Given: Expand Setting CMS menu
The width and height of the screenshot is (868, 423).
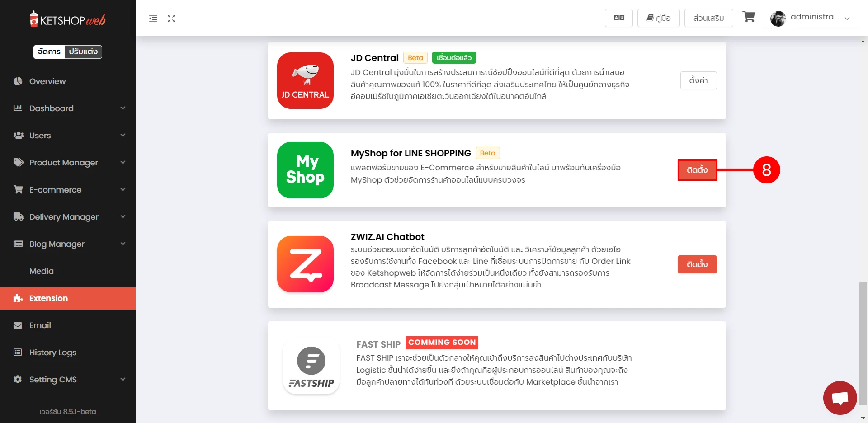Looking at the screenshot, I should click(68, 380).
